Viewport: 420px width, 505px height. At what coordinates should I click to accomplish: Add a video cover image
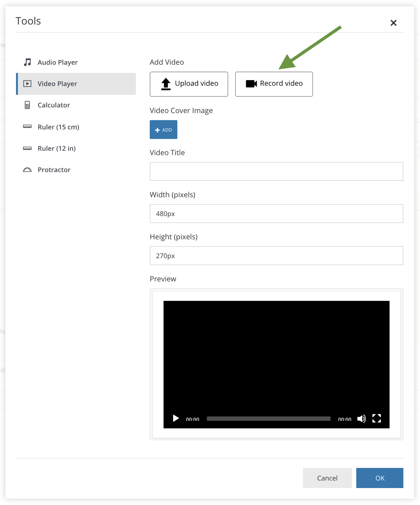pos(164,130)
